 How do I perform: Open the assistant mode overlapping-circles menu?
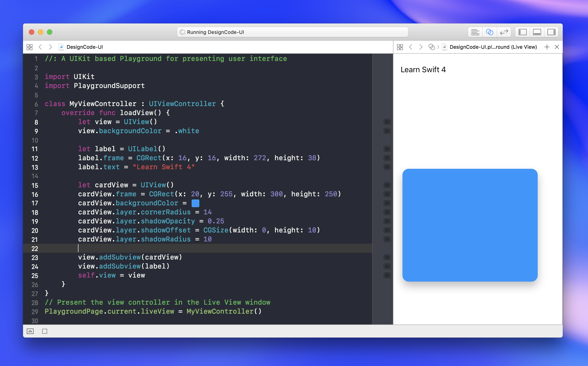point(432,47)
